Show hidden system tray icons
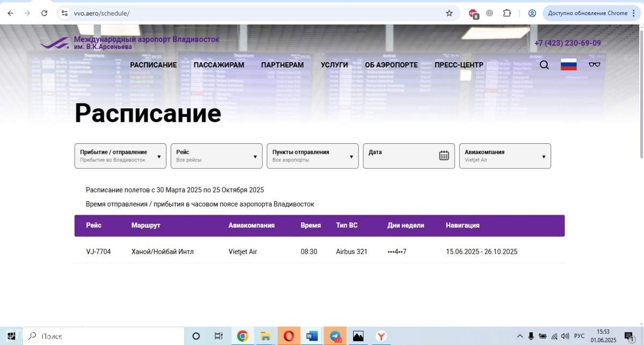Screen dimensions: 644x345 [x=519, y=336]
